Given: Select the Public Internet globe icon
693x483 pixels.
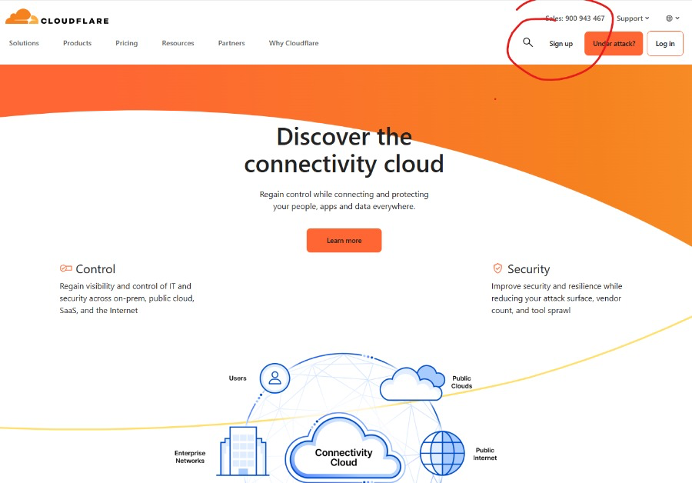Looking at the screenshot, I should [442, 453].
